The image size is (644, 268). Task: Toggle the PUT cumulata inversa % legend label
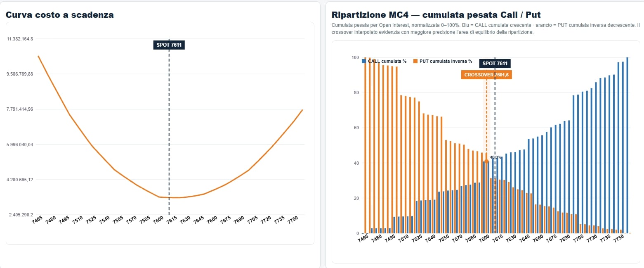[446, 61]
